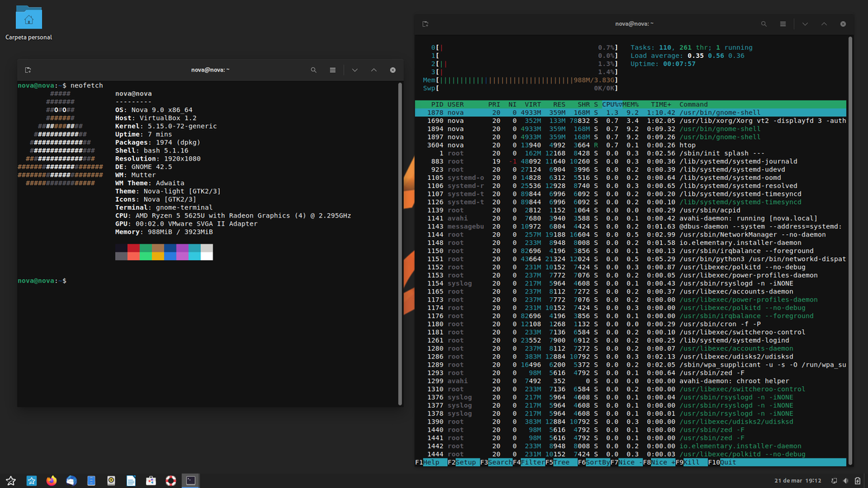The width and height of the screenshot is (868, 488).
Task: Sort htop by the CPU% column header
Action: pyautogui.click(x=610, y=104)
